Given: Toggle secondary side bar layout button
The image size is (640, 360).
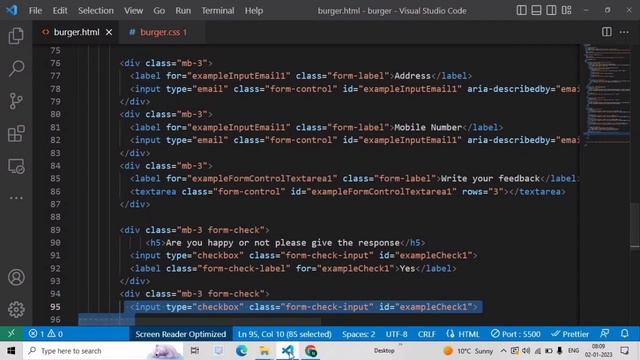Looking at the screenshot, I should tap(551, 10).
